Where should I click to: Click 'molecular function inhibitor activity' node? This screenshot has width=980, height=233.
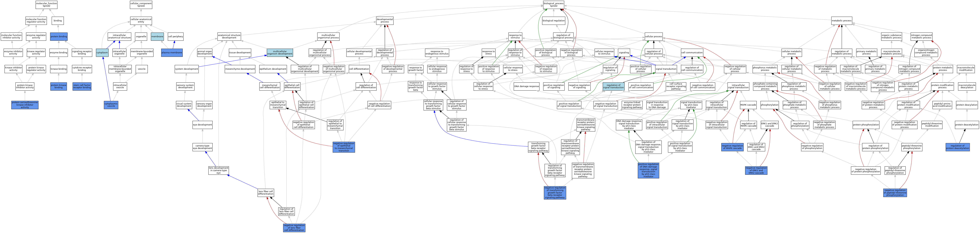(x=11, y=37)
